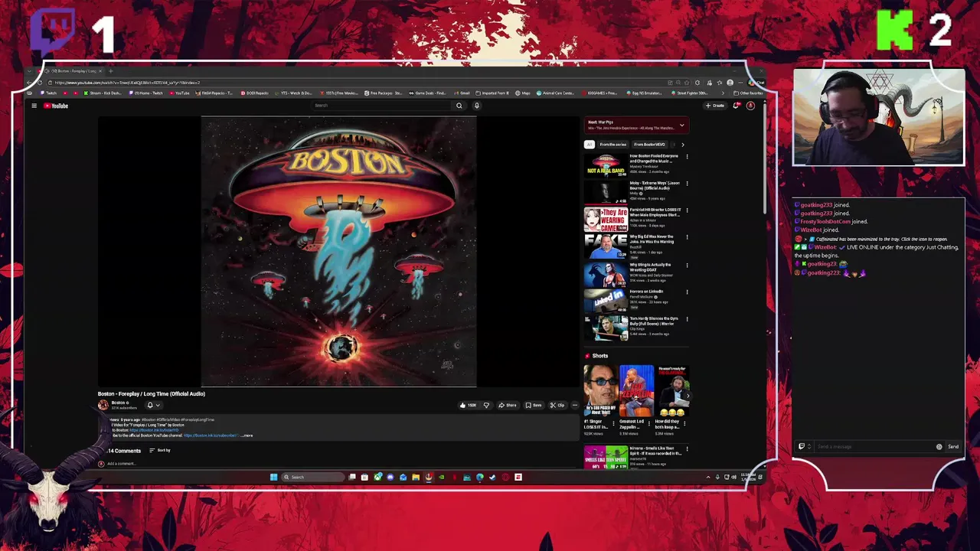Open a new browser tab

(110, 71)
